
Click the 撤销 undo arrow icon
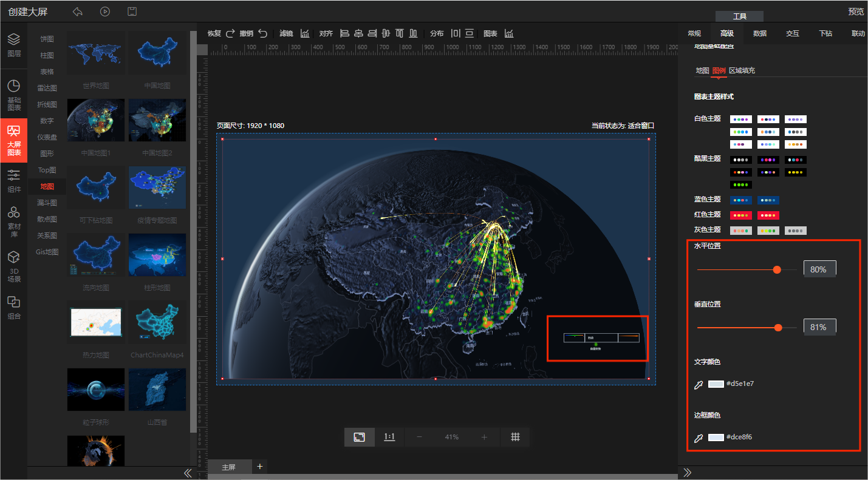[x=262, y=33]
